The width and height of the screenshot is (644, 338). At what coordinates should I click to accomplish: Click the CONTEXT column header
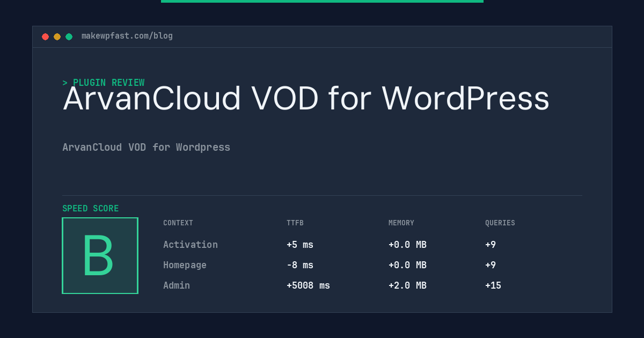pyautogui.click(x=178, y=223)
